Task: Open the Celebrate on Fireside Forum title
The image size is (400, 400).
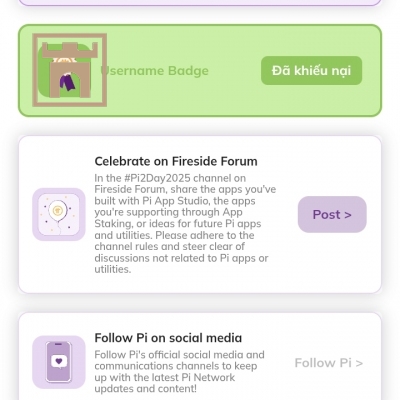Action: [x=176, y=161]
